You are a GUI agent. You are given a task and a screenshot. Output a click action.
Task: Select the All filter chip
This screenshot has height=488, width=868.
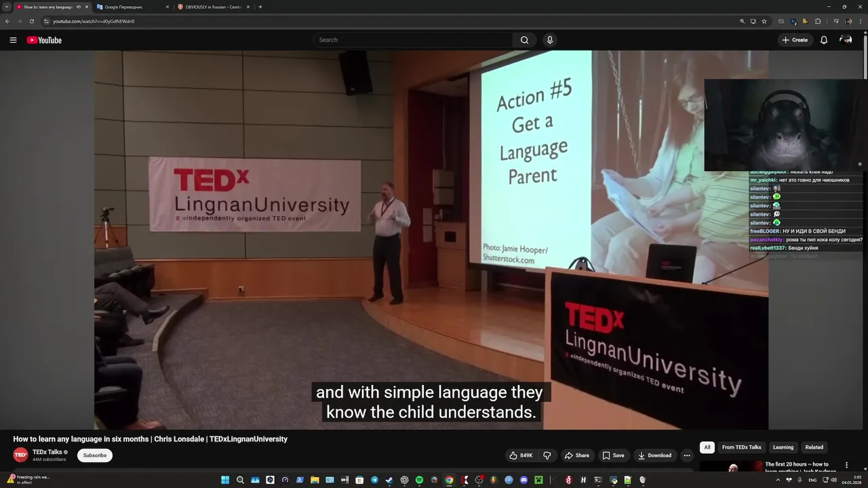coord(707,447)
